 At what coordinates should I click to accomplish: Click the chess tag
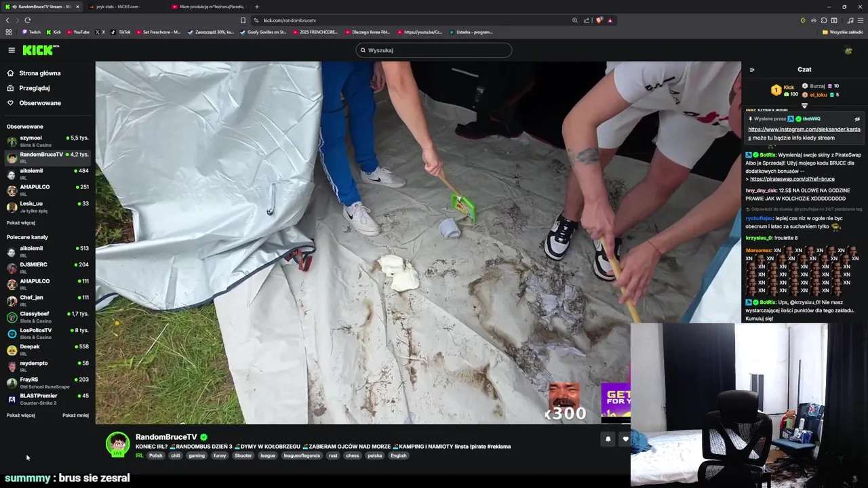point(352,455)
